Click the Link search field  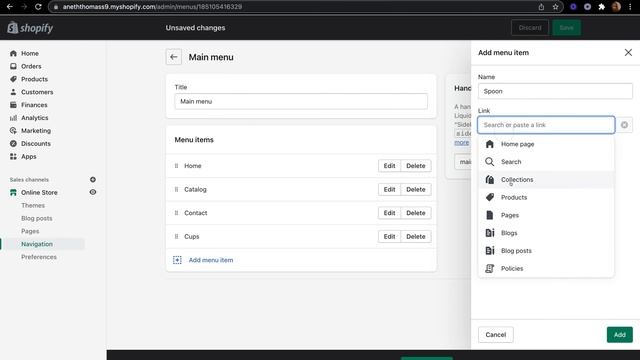pos(546,125)
